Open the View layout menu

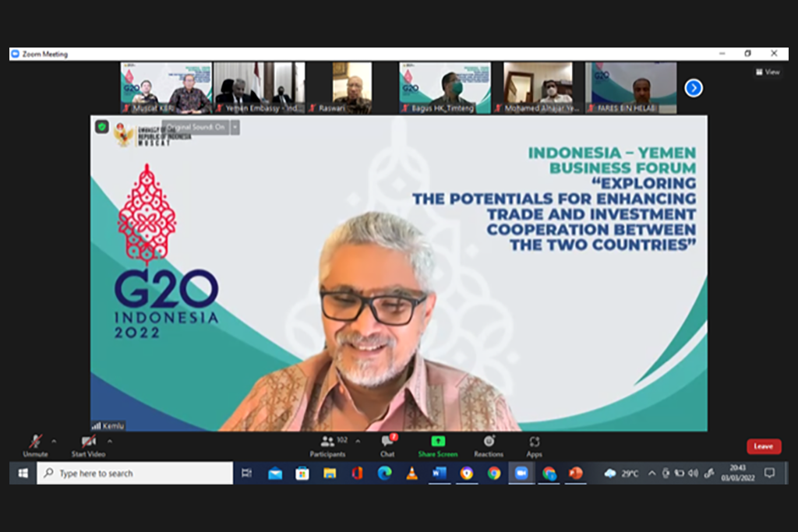click(768, 72)
